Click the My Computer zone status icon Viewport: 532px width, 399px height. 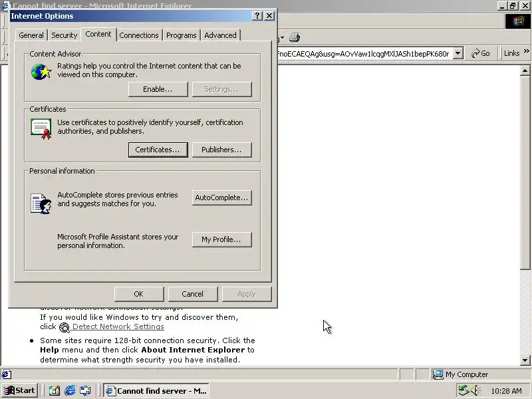pyautogui.click(x=438, y=374)
